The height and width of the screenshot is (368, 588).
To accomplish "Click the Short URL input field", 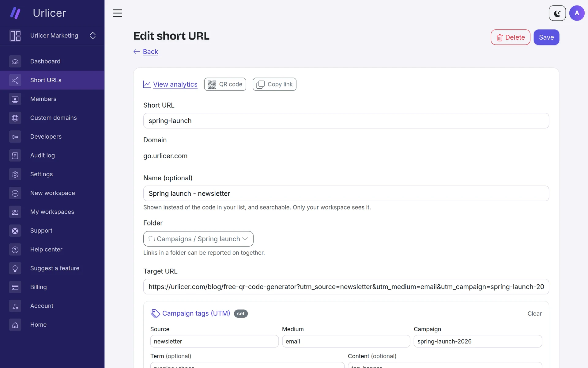I will pyautogui.click(x=346, y=121).
